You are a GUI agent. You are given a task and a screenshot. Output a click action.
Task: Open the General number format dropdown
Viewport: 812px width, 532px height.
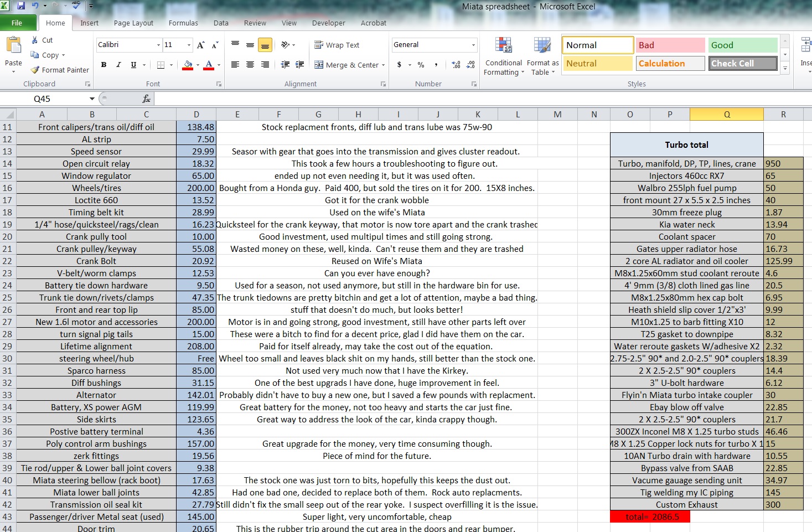[x=473, y=45]
